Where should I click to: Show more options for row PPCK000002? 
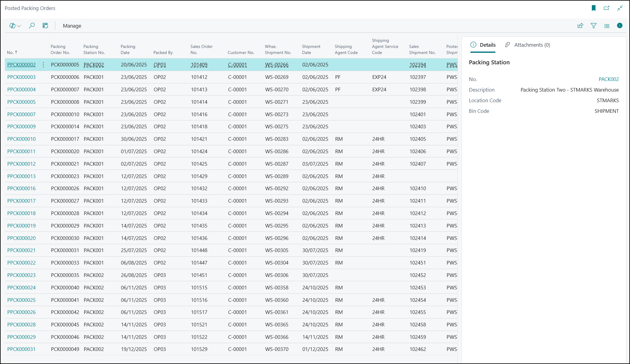43,65
